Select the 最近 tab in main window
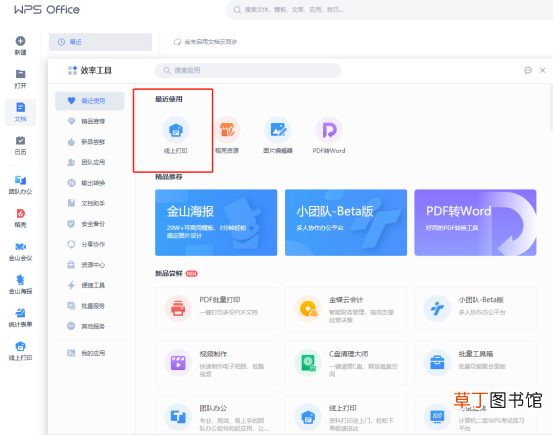The image size is (553, 435). pos(100,42)
